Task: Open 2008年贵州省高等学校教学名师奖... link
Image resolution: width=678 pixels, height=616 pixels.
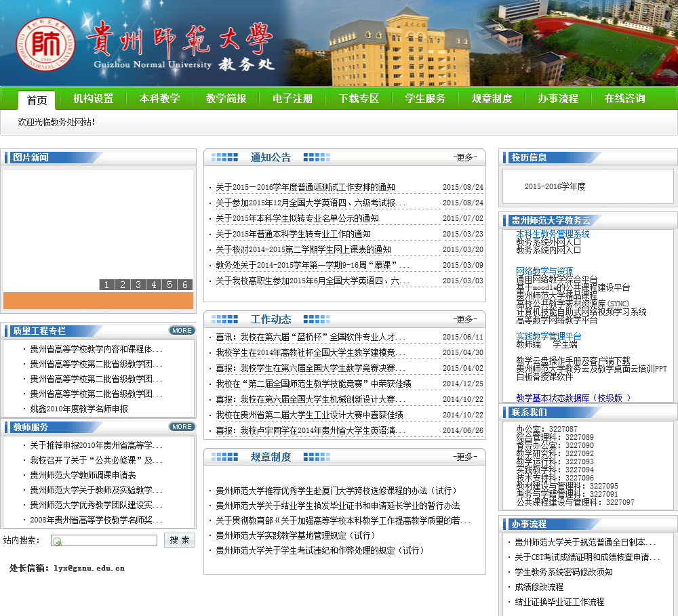Action: coord(96,520)
